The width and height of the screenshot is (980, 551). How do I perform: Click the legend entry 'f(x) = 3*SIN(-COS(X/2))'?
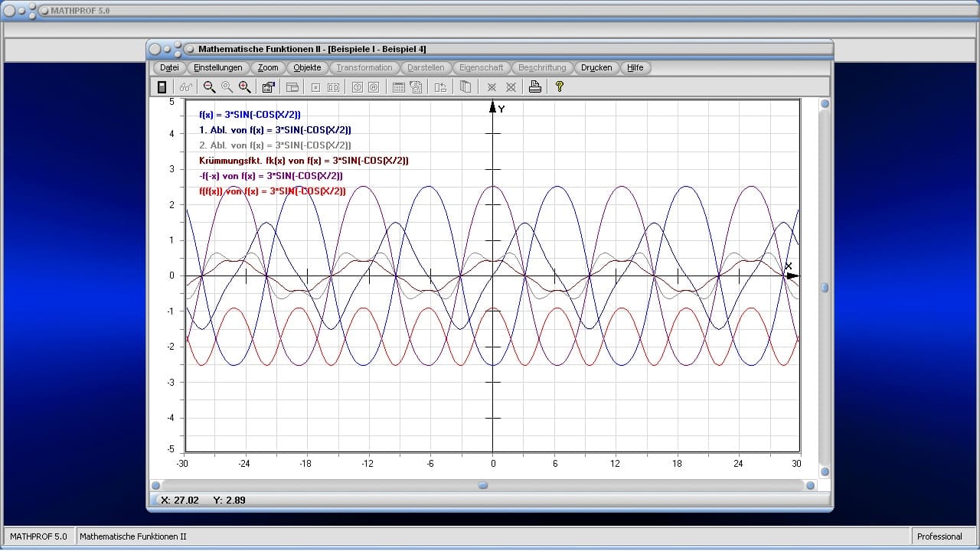pos(250,115)
